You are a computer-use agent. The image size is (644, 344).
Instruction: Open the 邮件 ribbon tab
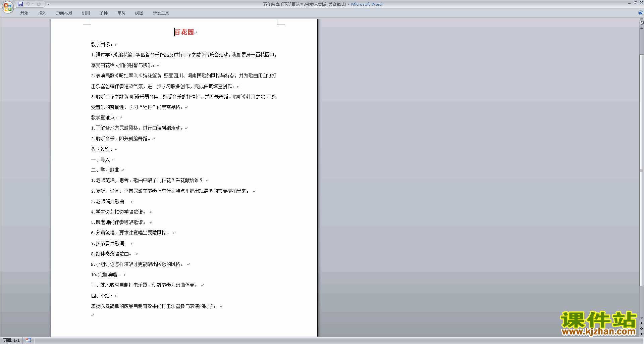click(104, 13)
